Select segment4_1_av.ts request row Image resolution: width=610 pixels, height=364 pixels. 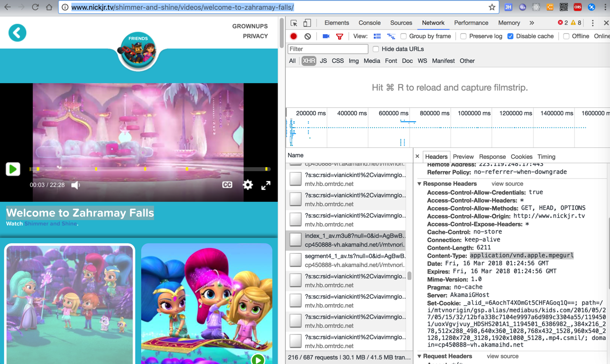point(346,260)
